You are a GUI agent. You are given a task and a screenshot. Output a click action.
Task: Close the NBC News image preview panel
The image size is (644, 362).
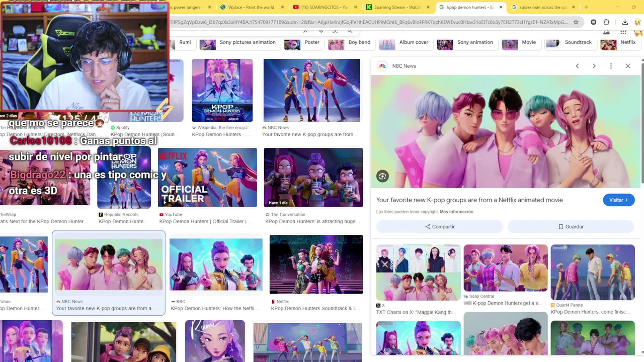pyautogui.click(x=628, y=66)
